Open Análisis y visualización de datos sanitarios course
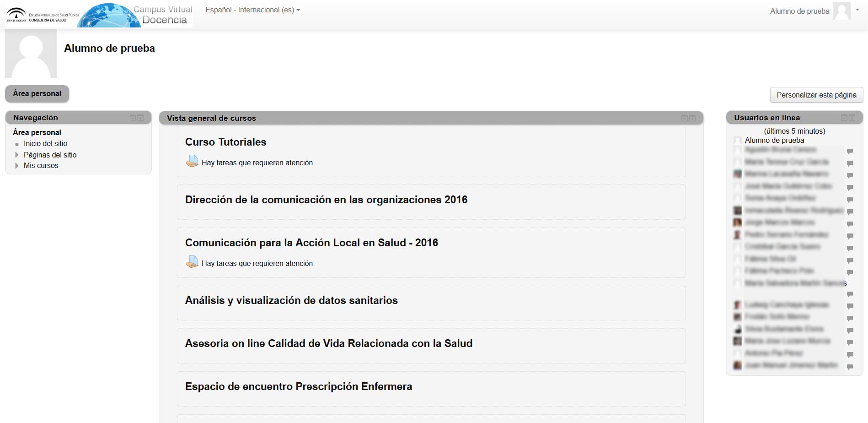Screen dimensions: 868x423 tap(291, 300)
